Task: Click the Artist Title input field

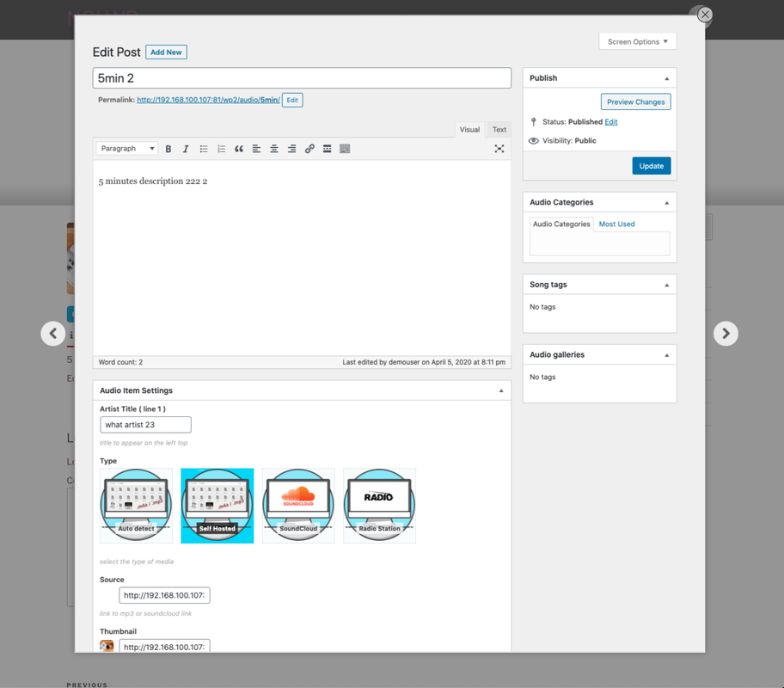Action: pos(145,425)
